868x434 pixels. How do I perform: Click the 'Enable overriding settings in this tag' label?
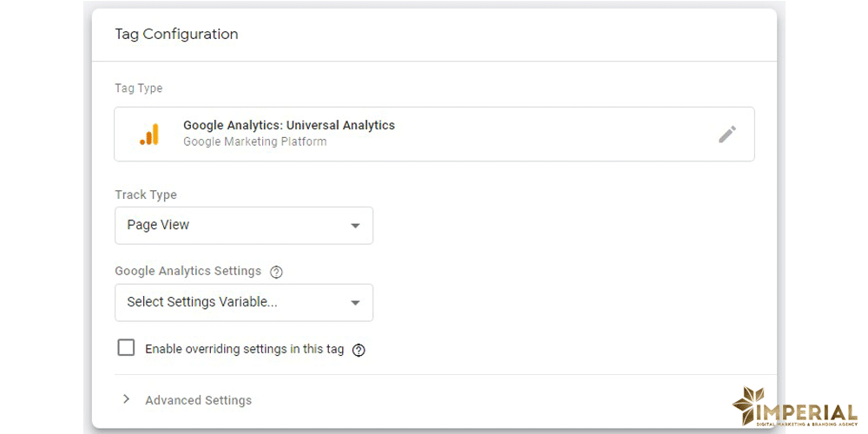[244, 349]
